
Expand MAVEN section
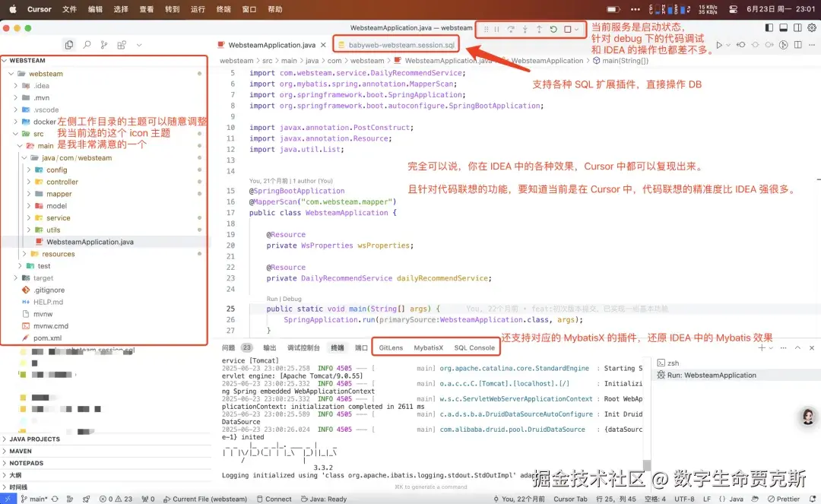coord(21,451)
